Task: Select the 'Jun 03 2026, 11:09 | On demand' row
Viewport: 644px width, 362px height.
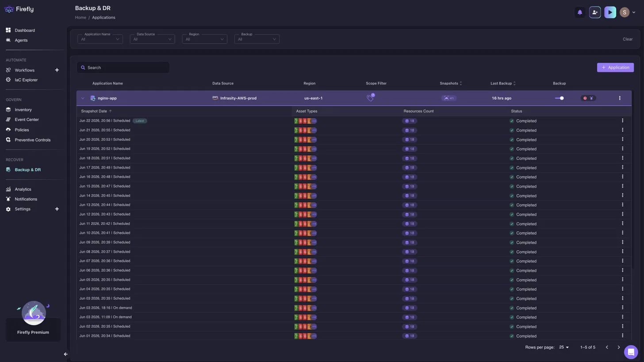Action: [x=354, y=317]
